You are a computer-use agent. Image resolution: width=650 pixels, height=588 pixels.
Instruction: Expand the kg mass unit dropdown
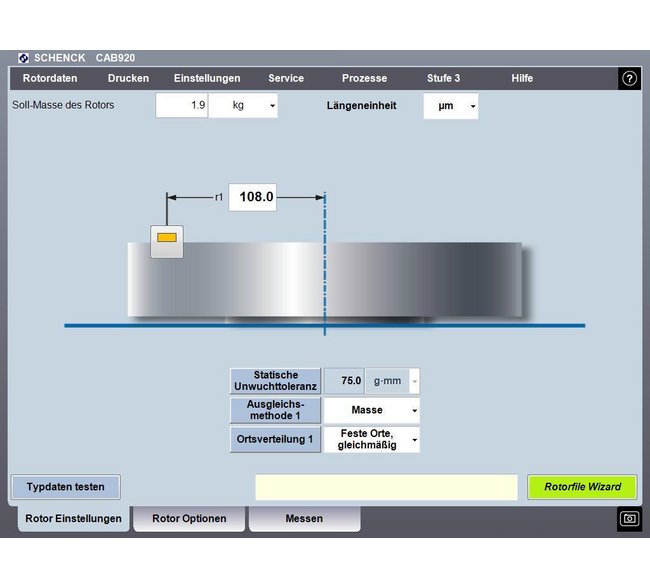(x=243, y=105)
